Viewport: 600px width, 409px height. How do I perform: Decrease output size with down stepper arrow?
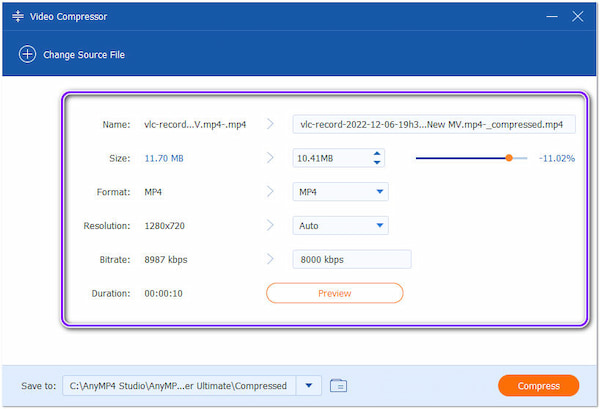[377, 163]
